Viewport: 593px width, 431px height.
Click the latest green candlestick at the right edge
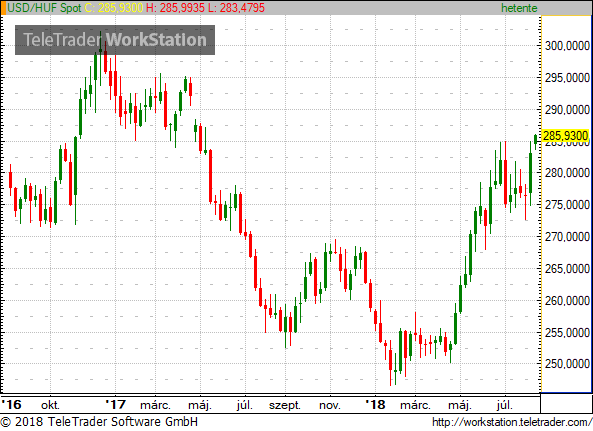click(x=536, y=142)
